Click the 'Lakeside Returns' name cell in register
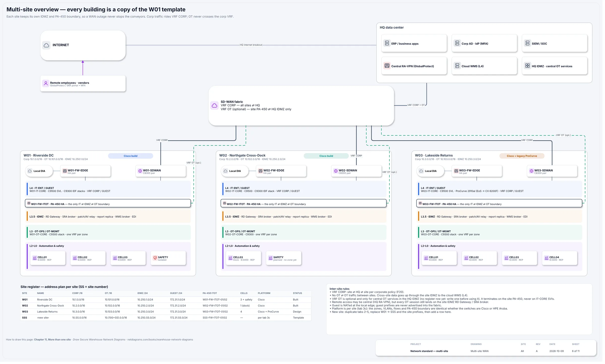 click(x=47, y=313)
